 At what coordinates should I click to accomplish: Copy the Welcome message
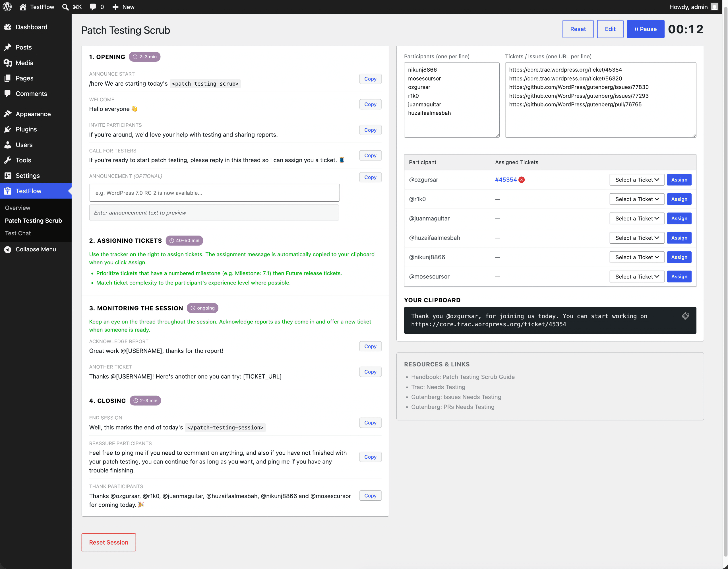(370, 104)
